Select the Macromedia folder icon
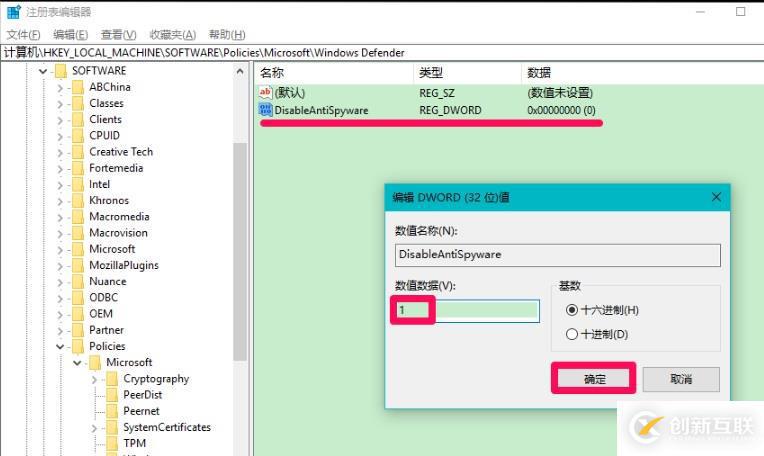 pyautogui.click(x=77, y=217)
